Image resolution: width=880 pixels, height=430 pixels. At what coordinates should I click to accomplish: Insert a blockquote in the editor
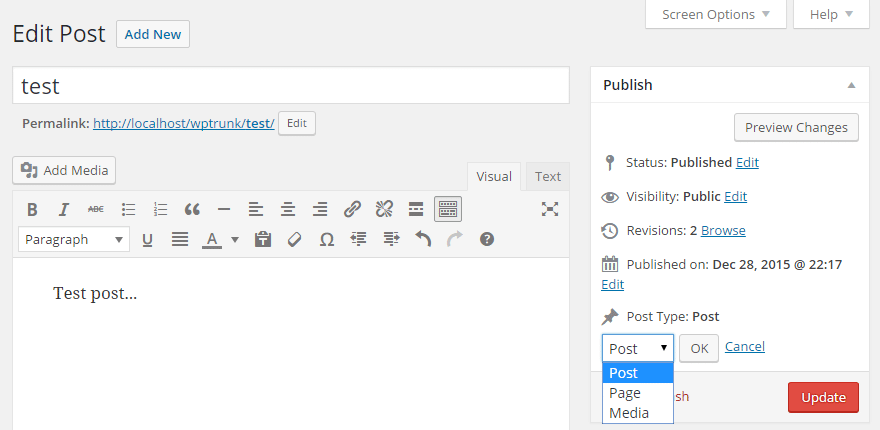pyautogui.click(x=192, y=209)
